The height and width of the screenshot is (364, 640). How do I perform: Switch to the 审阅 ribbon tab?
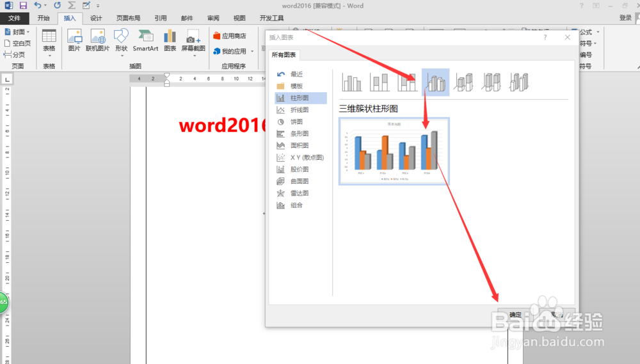coord(213,18)
